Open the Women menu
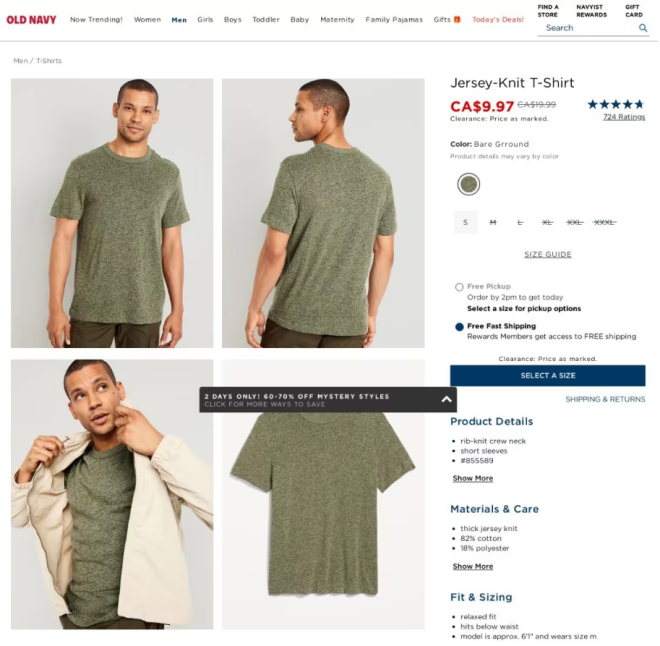This screenshot has width=660, height=646. click(x=148, y=19)
